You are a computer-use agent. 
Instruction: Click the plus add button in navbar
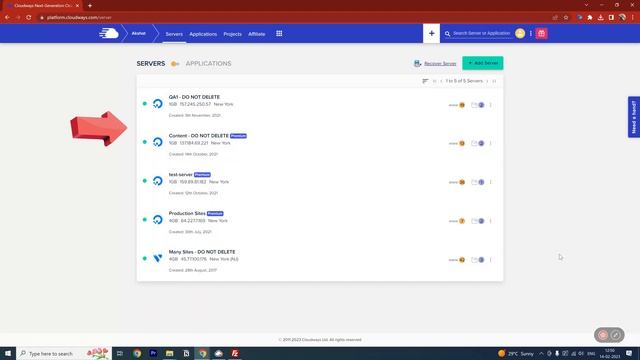[x=431, y=33]
